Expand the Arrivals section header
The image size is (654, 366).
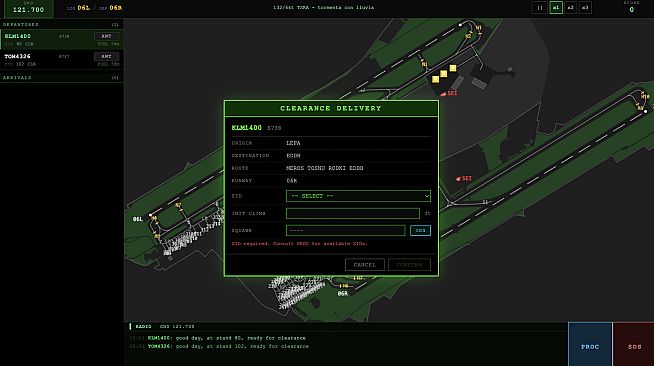pyautogui.click(x=62, y=78)
